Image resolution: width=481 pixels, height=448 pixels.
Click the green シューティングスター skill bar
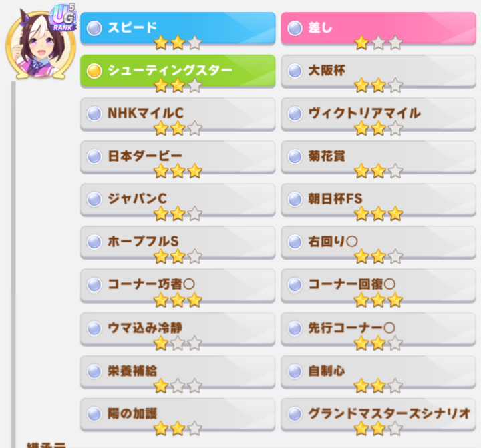pos(178,71)
